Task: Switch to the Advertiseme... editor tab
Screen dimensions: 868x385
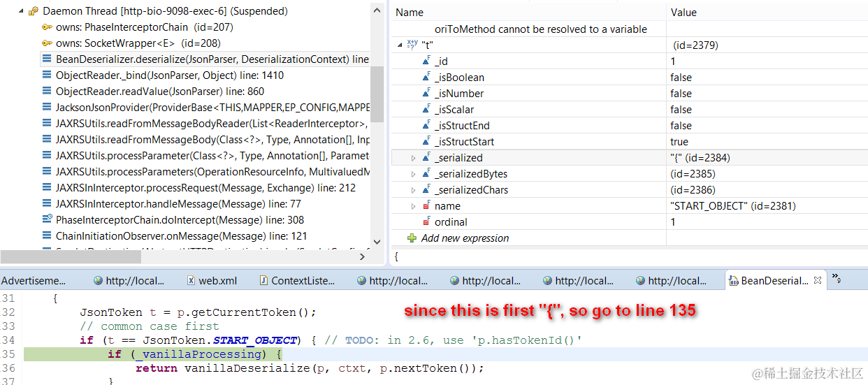Action: [34, 281]
